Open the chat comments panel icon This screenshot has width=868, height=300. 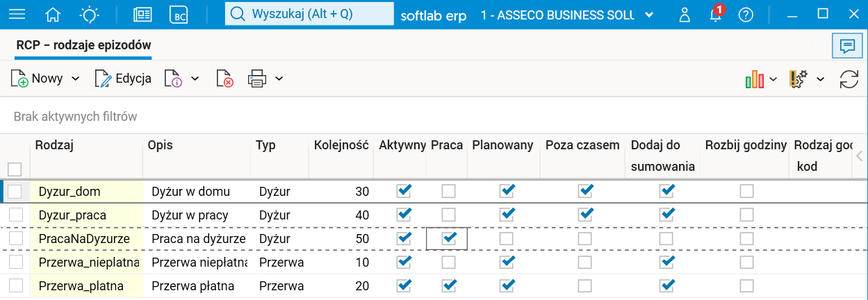(847, 47)
